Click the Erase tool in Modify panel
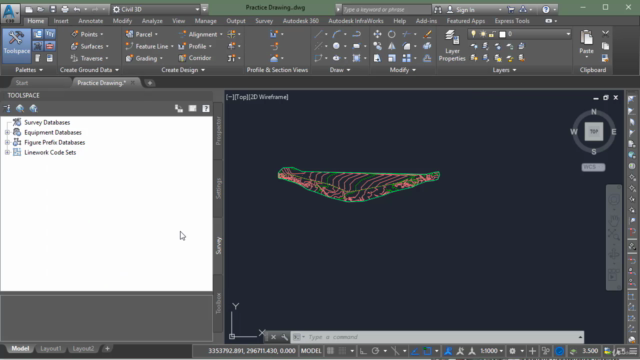This screenshot has width=640, height=360. point(427,34)
